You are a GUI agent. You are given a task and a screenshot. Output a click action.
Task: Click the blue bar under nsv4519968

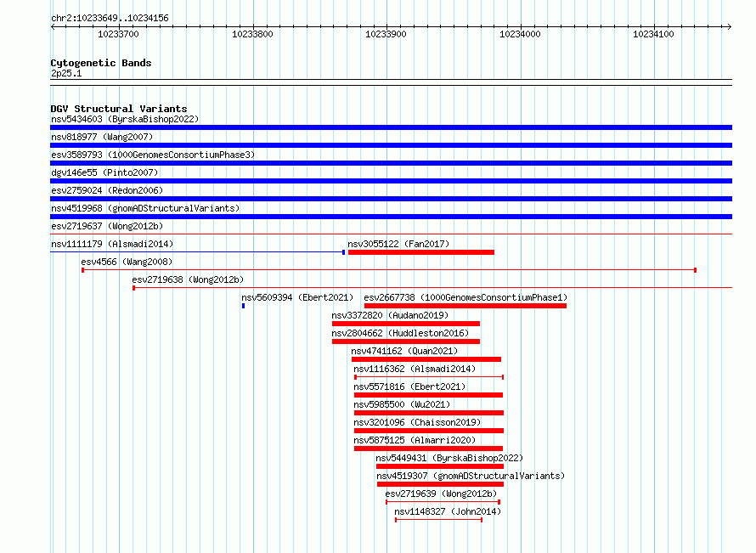point(391,217)
